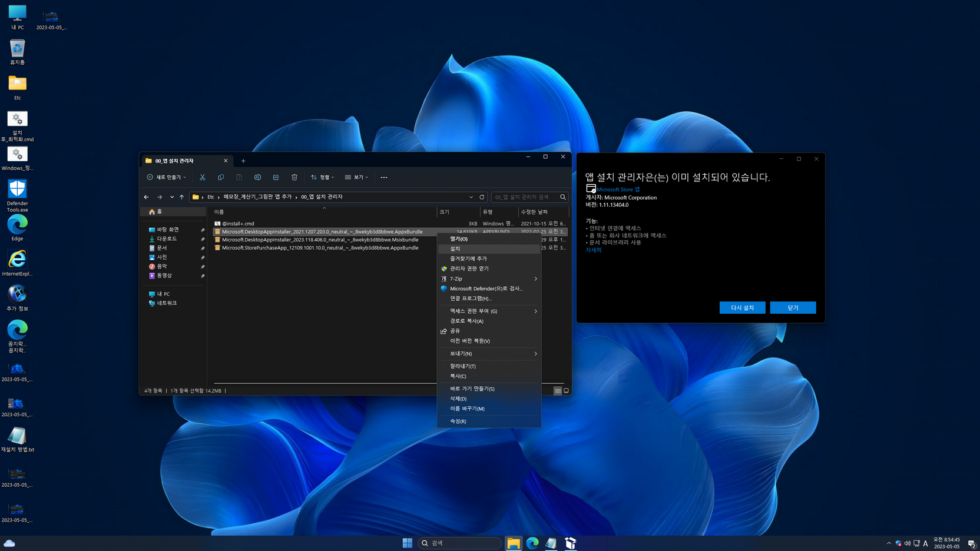Image resolution: width=980 pixels, height=551 pixels.
Task: Select the Etc folder on desktop
Action: click(x=17, y=88)
